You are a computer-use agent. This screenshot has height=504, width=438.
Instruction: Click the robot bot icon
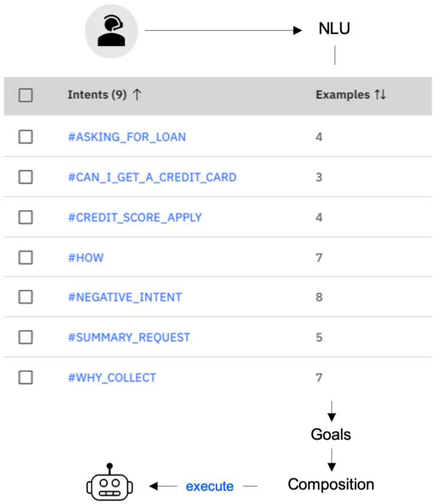(x=109, y=482)
